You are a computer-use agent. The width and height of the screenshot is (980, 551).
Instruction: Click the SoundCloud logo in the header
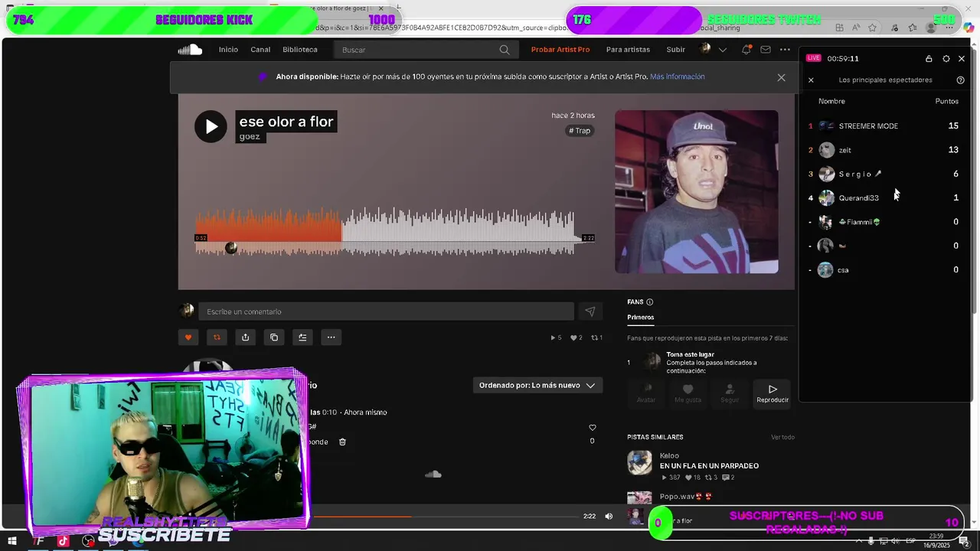click(190, 50)
